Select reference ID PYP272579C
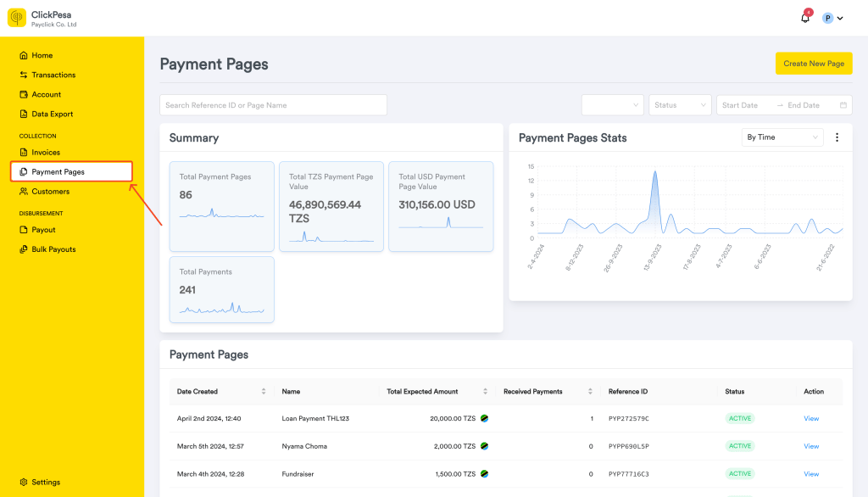The height and width of the screenshot is (497, 868). coord(628,418)
